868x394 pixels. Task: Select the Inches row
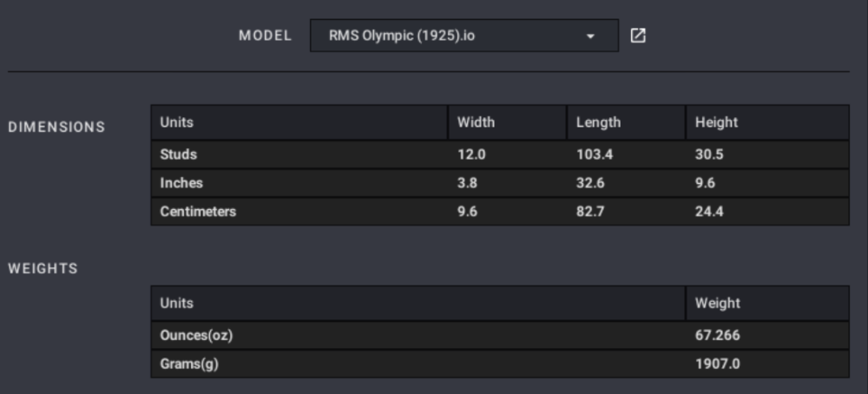pyautogui.click(x=500, y=183)
